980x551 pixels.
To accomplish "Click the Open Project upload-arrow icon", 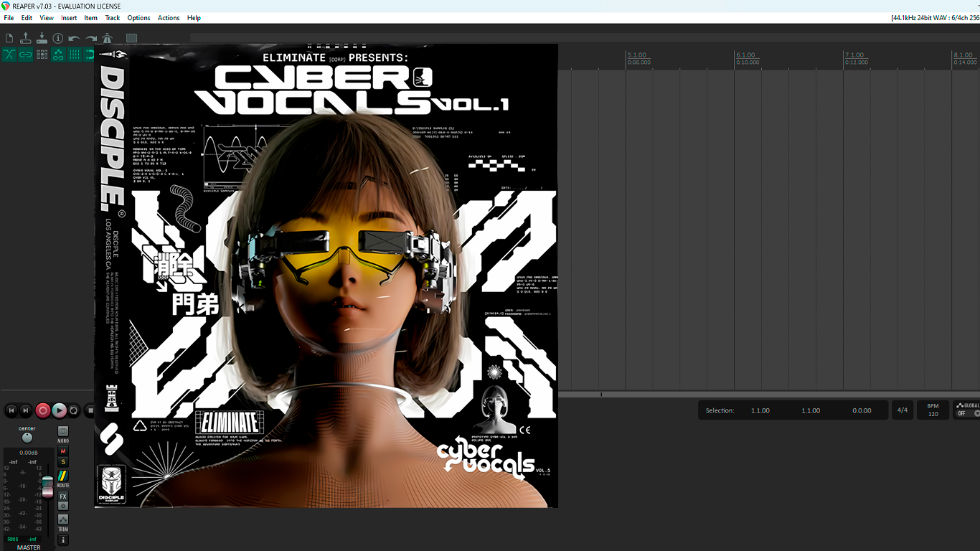I will click(x=26, y=38).
